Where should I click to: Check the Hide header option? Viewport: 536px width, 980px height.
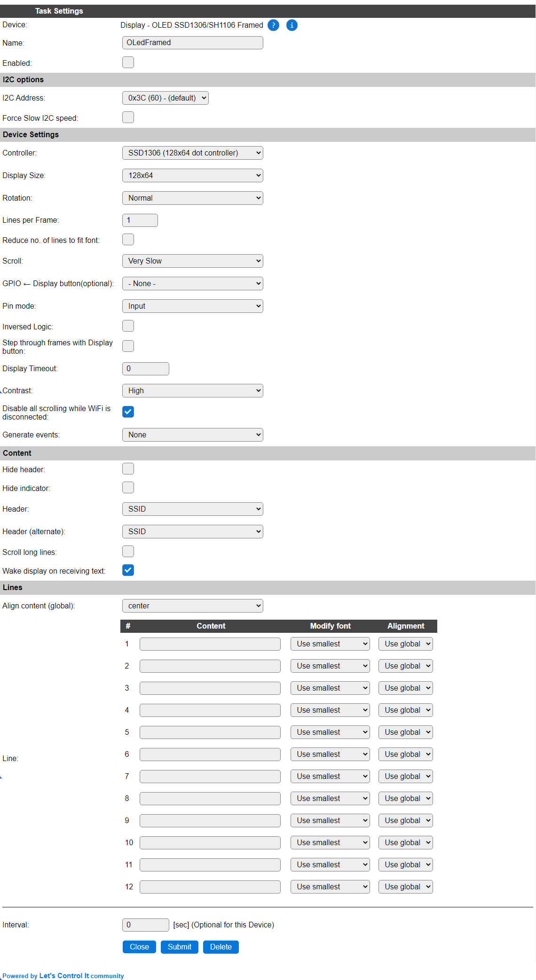pyautogui.click(x=128, y=469)
